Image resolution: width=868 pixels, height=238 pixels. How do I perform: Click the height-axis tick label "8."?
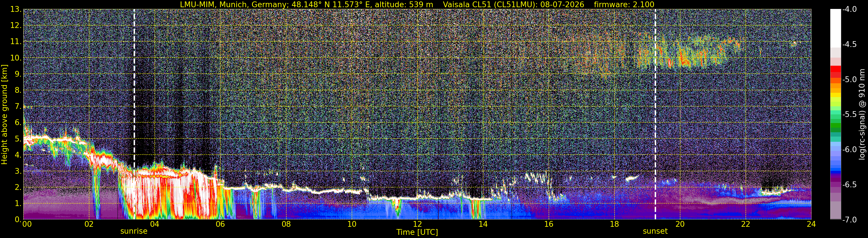tap(18, 90)
